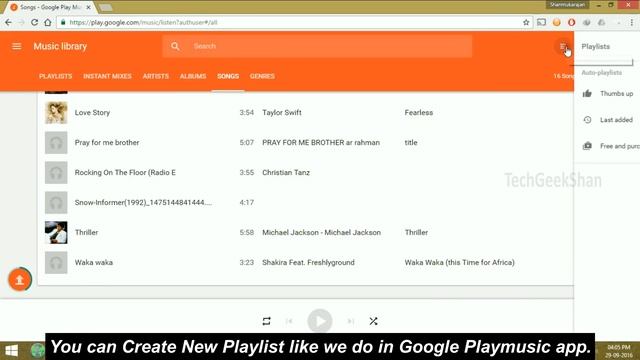Click the orange upload music button
This screenshot has width=640, height=360.
[20, 280]
